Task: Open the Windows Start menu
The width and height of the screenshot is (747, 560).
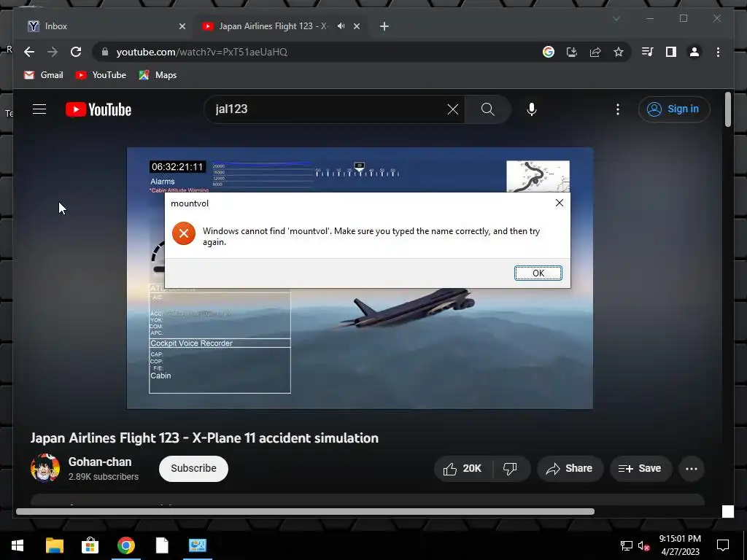Action: coord(18,545)
